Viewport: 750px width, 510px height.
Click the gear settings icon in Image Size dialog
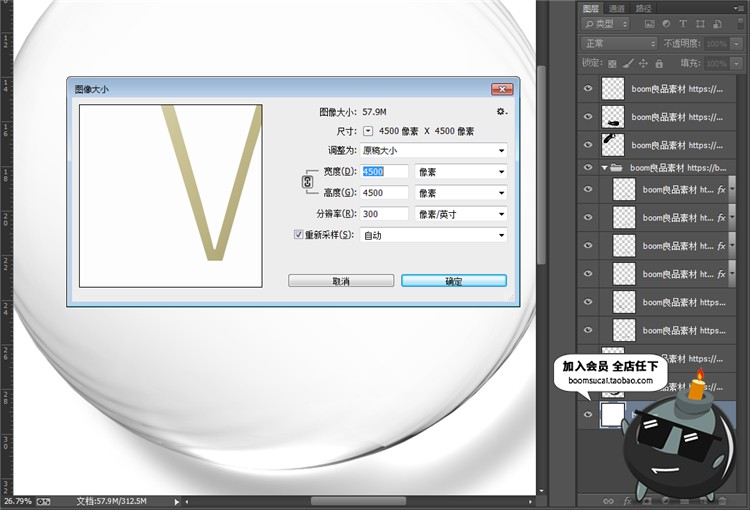[501, 112]
